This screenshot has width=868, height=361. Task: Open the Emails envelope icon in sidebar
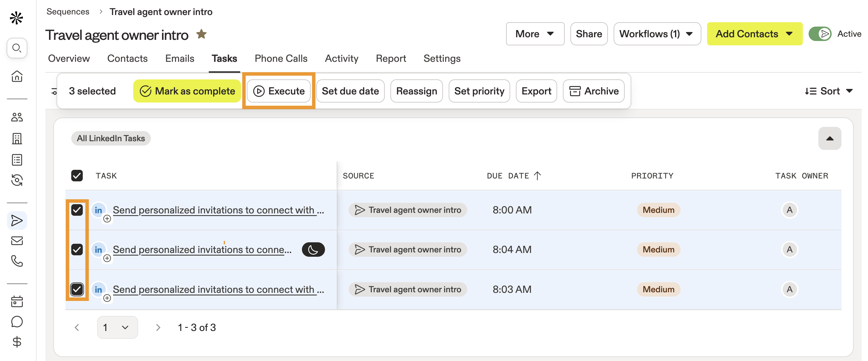[16, 241]
